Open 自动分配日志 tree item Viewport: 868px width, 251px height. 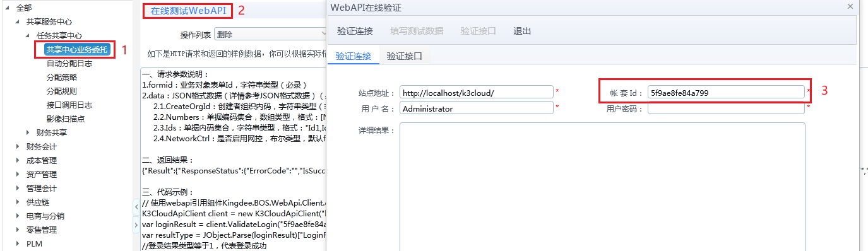[69, 63]
